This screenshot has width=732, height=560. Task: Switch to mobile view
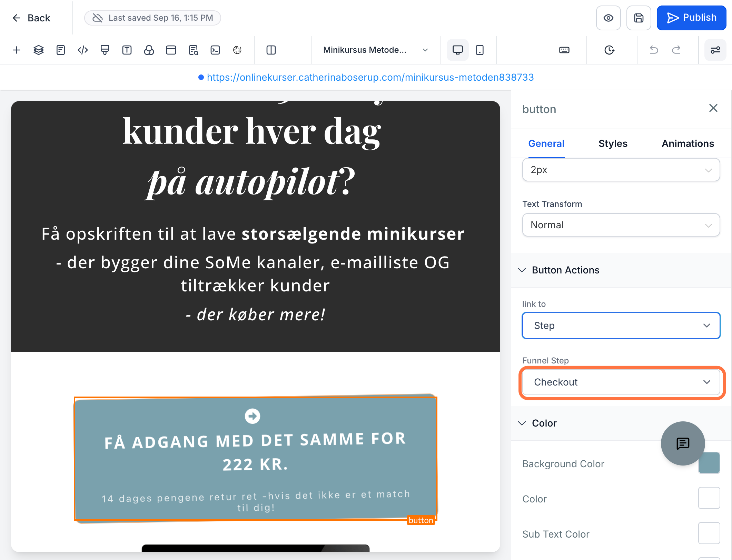480,50
